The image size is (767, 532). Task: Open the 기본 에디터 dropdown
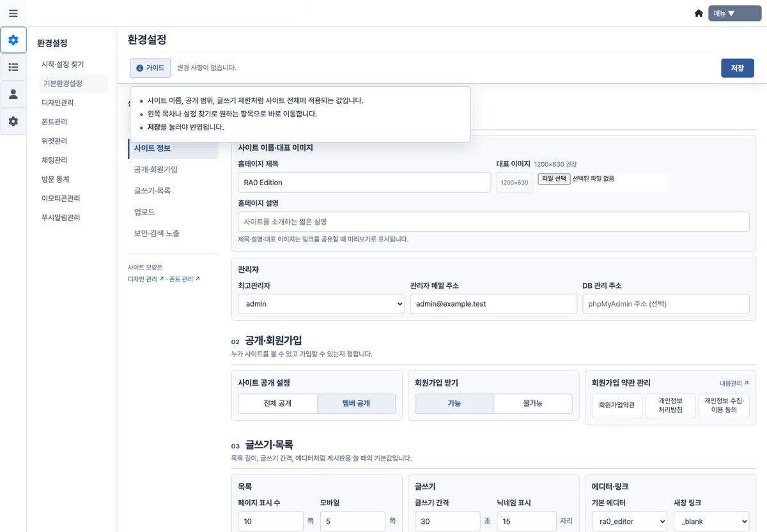coord(630,521)
